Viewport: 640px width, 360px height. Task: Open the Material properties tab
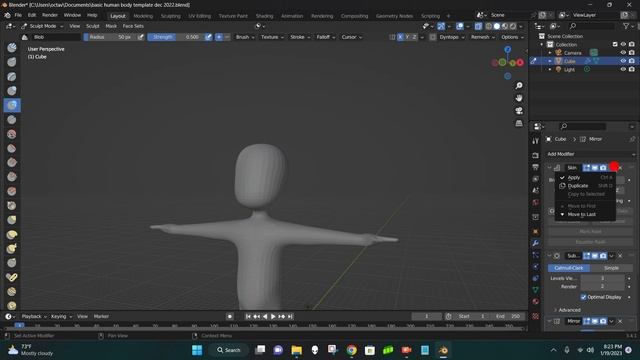(x=536, y=302)
